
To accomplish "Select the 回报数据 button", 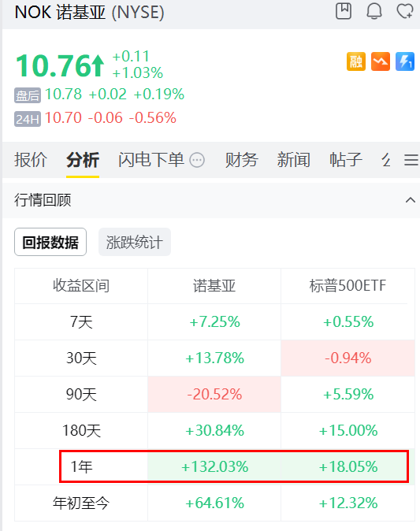I will pyautogui.click(x=50, y=242).
